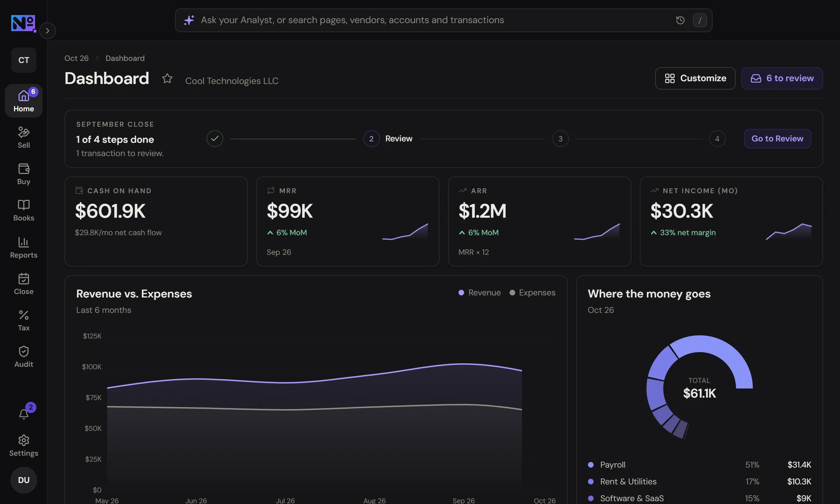The width and height of the screenshot is (840, 504).
Task: Select the completed step 1 checkmark
Action: 215,139
